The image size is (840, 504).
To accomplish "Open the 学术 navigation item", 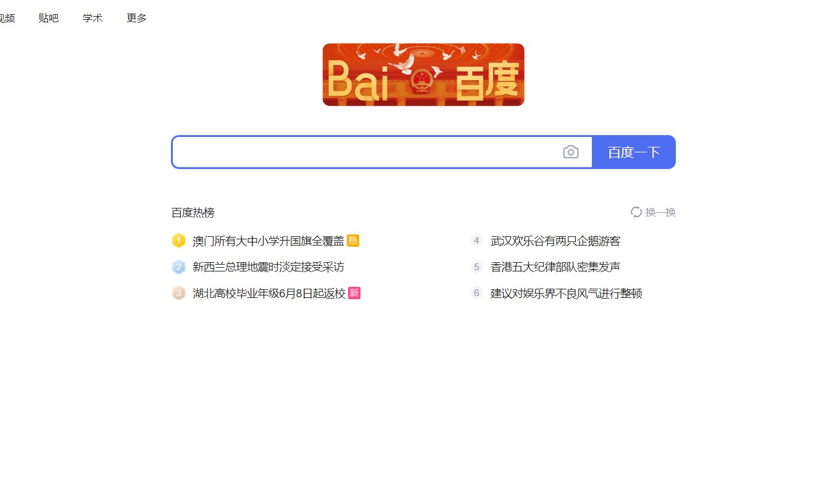I will click(93, 18).
